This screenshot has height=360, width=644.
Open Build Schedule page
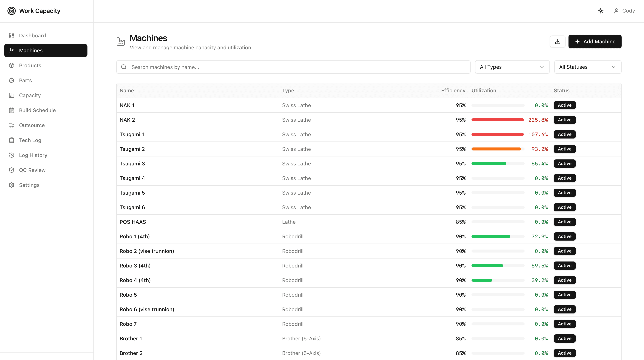46,110
